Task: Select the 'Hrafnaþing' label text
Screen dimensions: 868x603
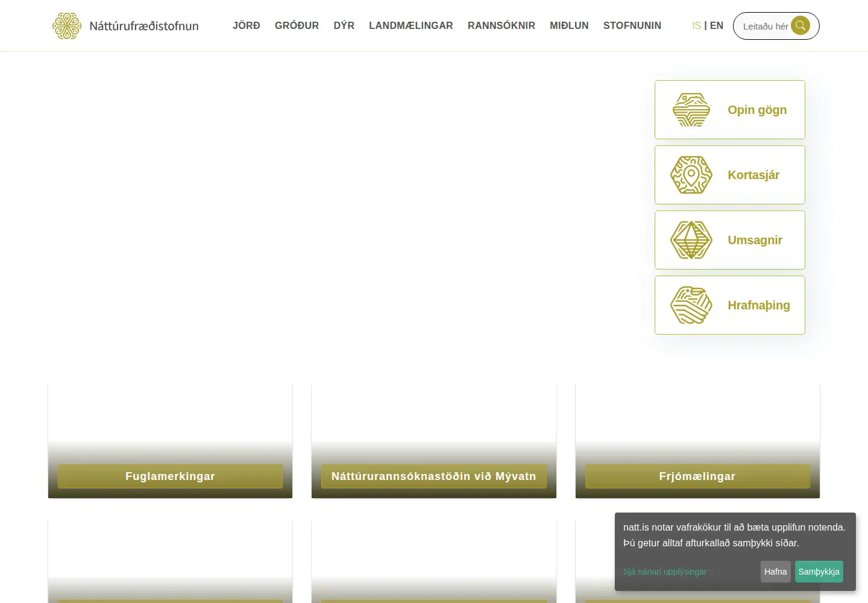Action: (x=759, y=305)
